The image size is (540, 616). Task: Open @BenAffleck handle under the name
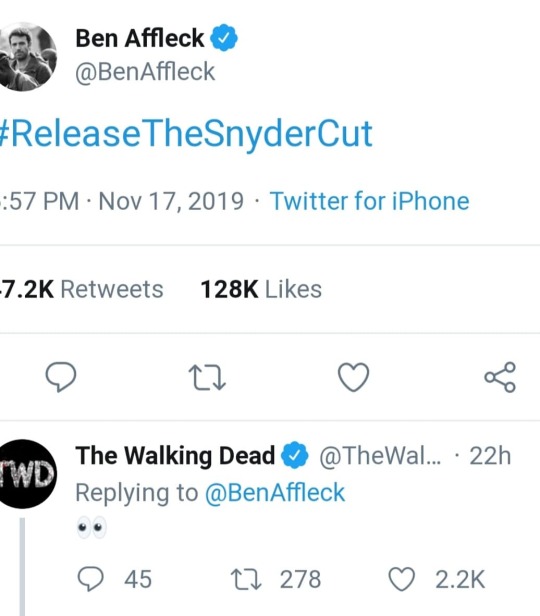145,72
